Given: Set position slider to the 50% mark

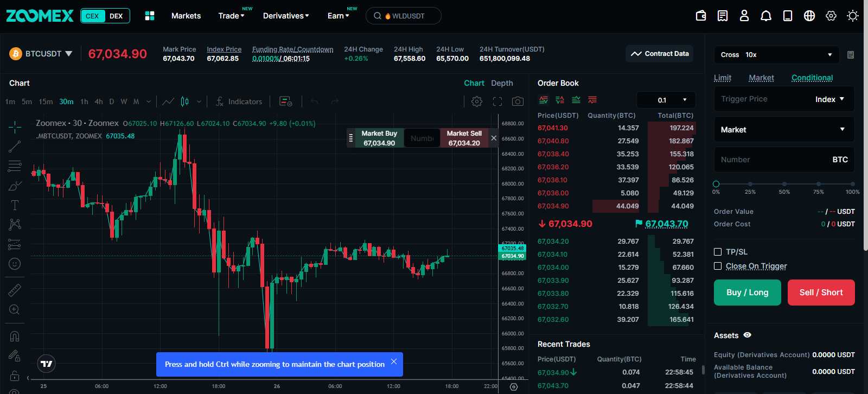Looking at the screenshot, I should click(x=784, y=184).
